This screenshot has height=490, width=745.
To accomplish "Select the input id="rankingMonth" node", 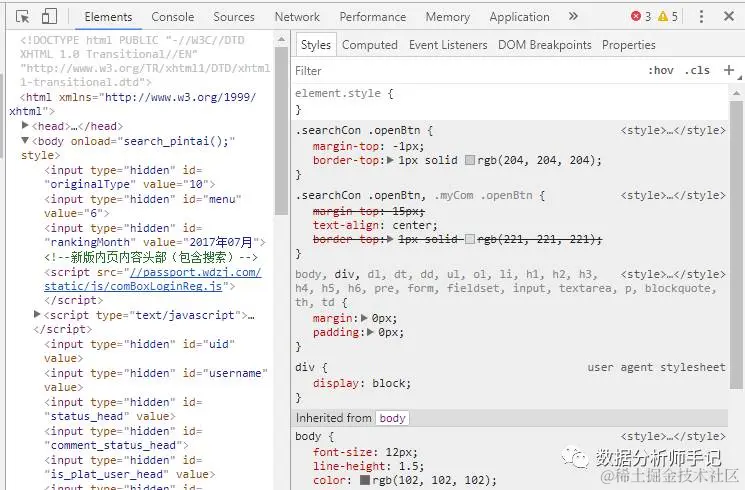I will pos(155,235).
